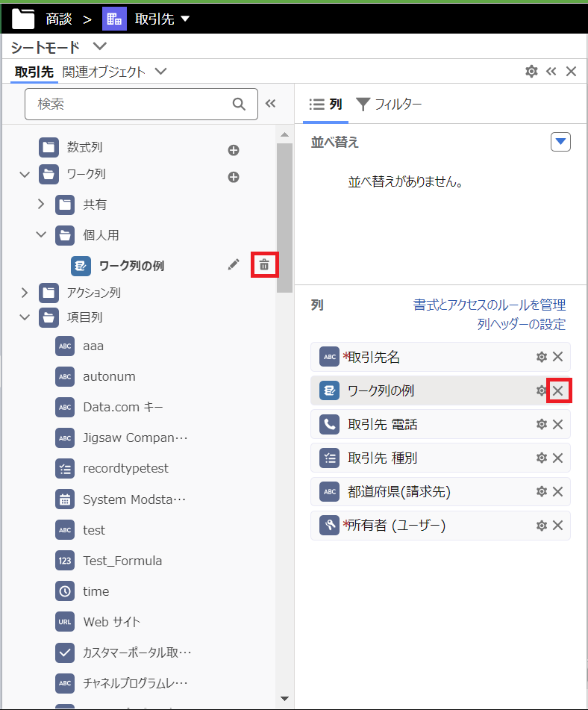Click 商談 breadcrumb text in header
The width and height of the screenshot is (588, 710).
pos(59,19)
